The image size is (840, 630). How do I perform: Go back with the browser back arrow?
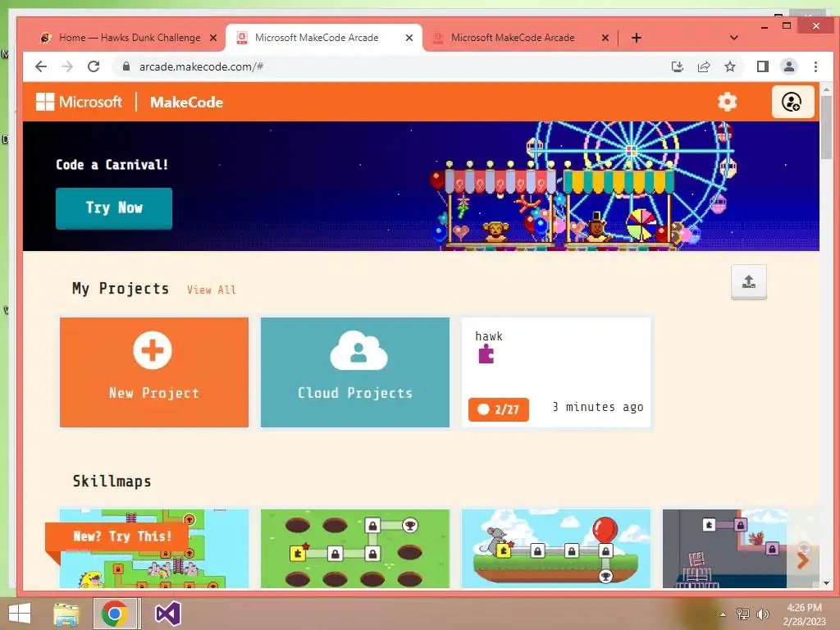pos(41,66)
